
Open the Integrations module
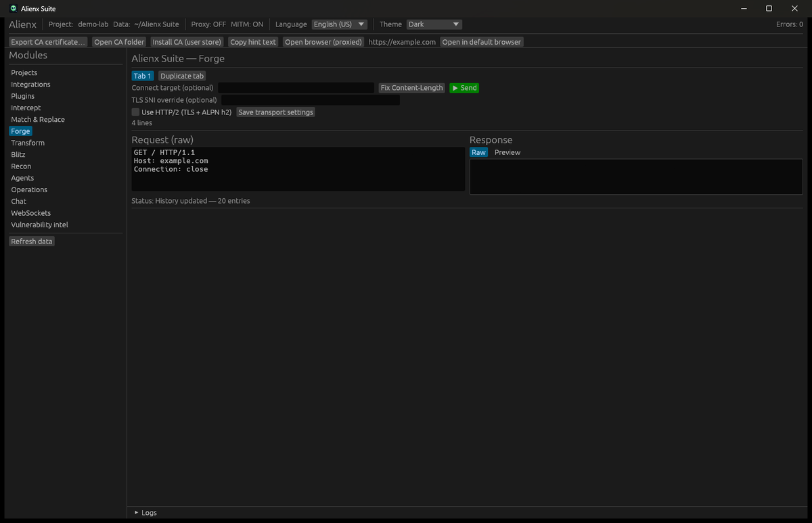(30, 85)
